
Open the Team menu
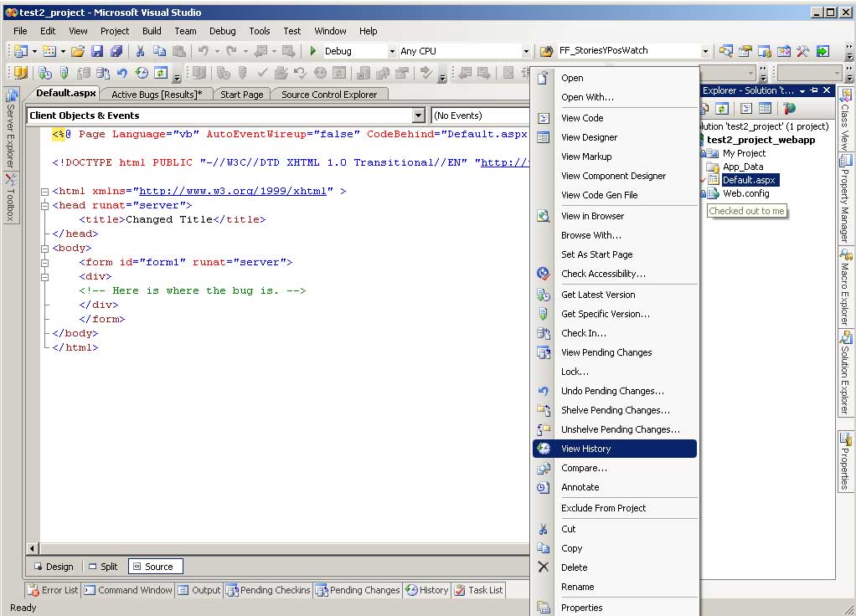click(185, 31)
